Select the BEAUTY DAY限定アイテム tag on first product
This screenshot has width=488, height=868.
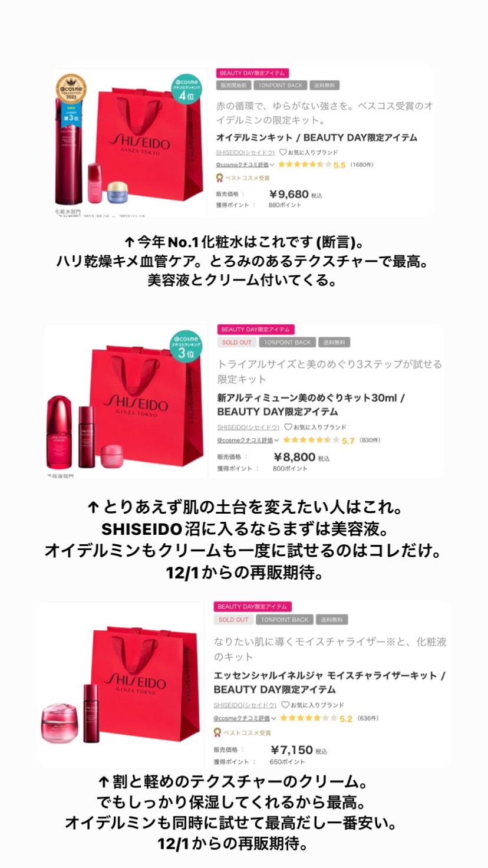[252, 73]
